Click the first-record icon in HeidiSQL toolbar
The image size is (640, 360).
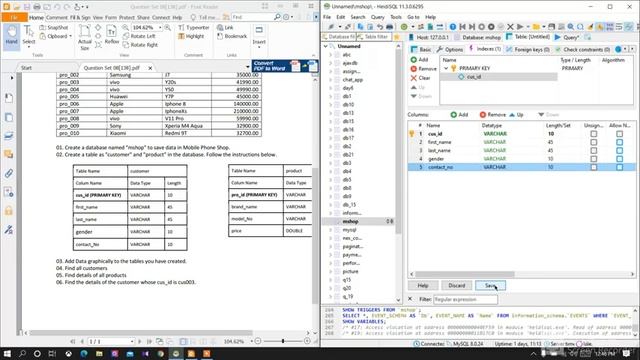coord(462,27)
